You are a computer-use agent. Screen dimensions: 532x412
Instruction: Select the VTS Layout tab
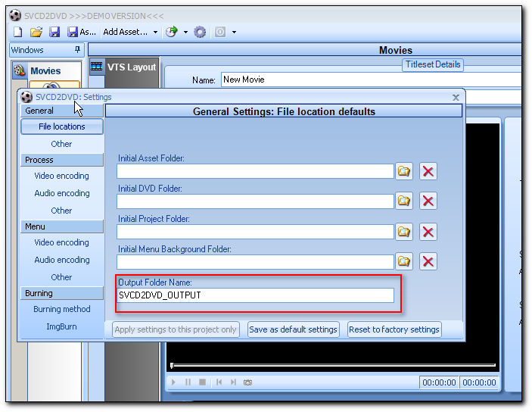click(x=124, y=67)
